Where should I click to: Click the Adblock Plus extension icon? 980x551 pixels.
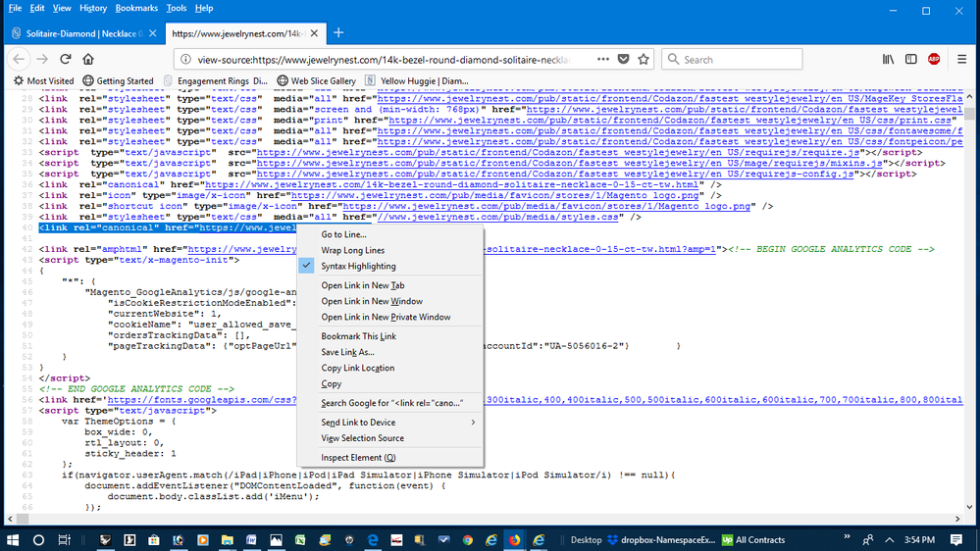point(934,59)
